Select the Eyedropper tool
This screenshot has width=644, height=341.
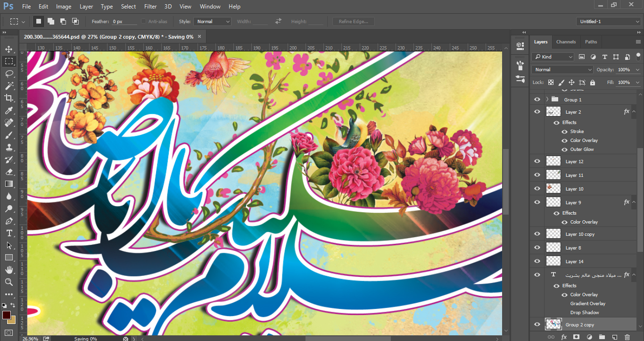[x=9, y=110]
